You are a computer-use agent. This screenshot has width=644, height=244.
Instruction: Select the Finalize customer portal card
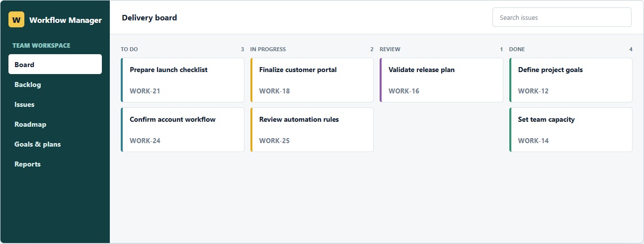point(312,80)
